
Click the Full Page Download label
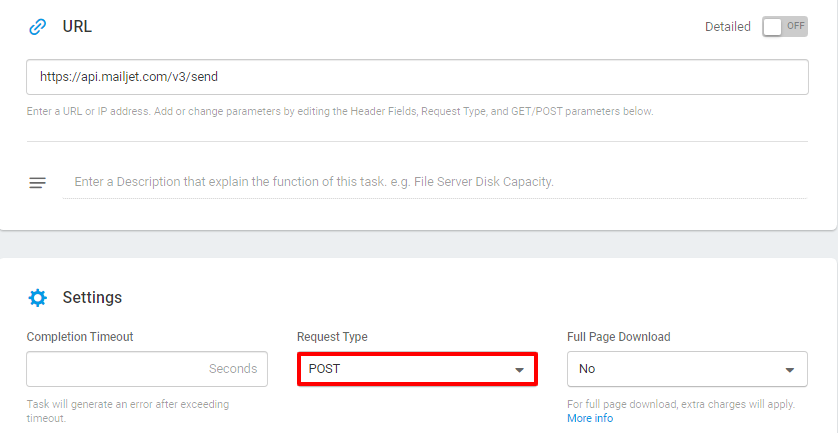click(619, 337)
